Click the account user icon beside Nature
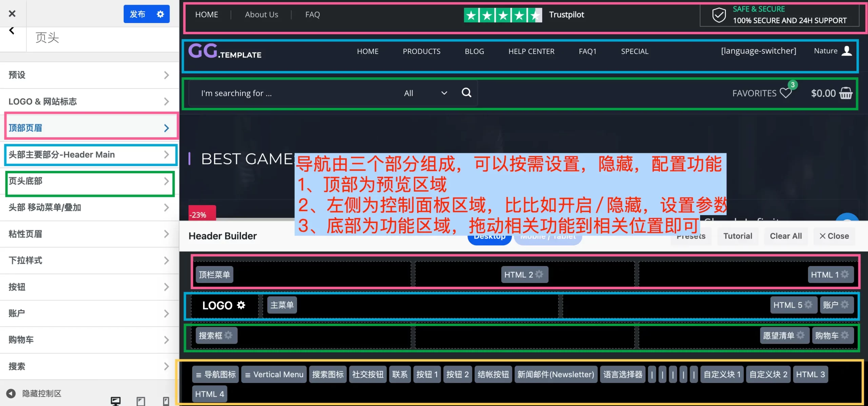The image size is (868, 406). click(x=847, y=51)
